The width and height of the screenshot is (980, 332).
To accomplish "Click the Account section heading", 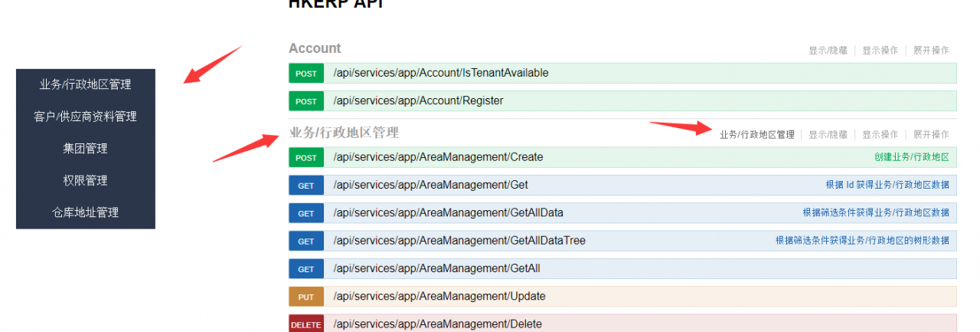I will [x=315, y=48].
